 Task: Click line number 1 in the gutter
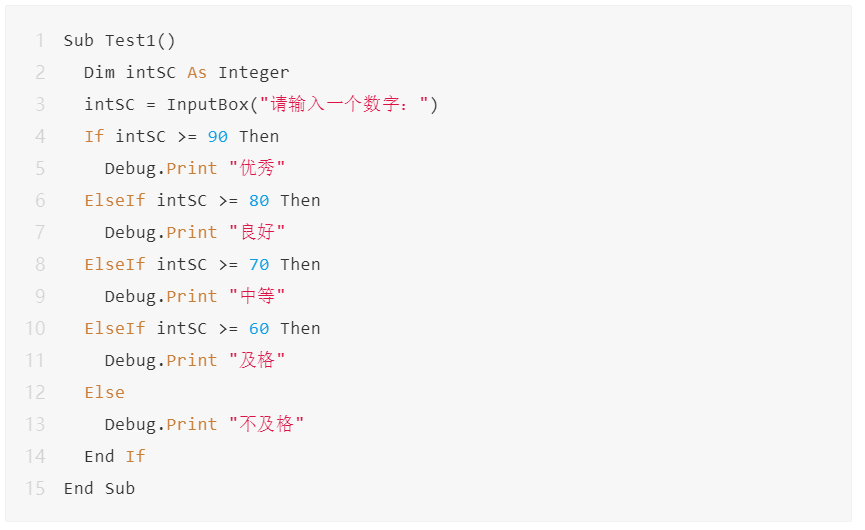point(40,40)
